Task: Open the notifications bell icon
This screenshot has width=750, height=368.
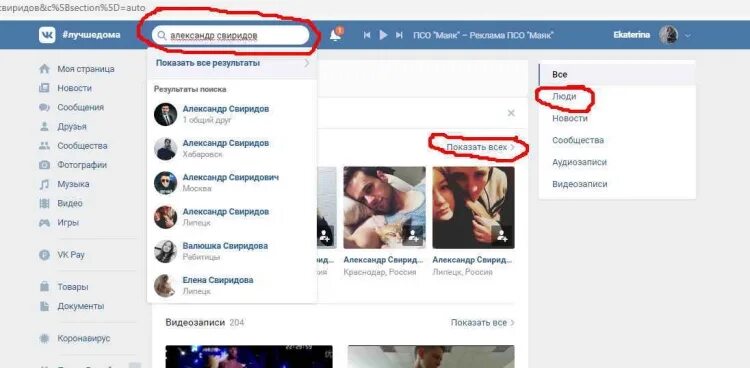Action: point(336,35)
